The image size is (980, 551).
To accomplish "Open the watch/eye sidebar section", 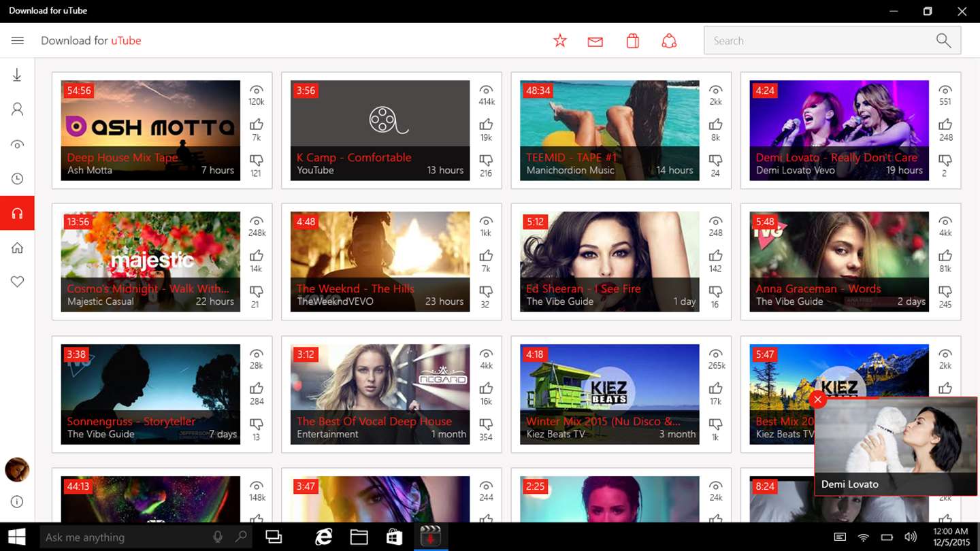I will tap(17, 144).
